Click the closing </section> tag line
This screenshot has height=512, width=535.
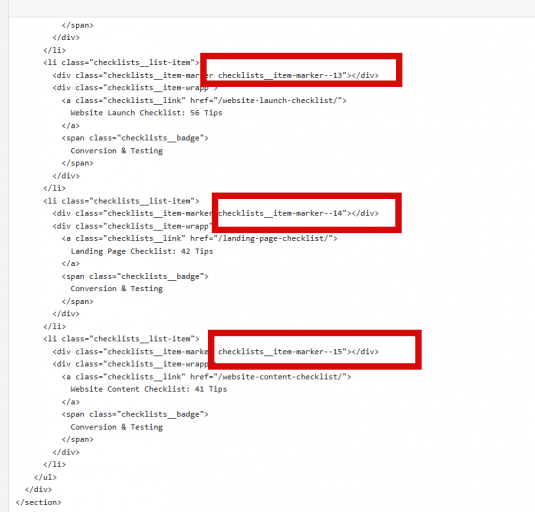point(39,502)
